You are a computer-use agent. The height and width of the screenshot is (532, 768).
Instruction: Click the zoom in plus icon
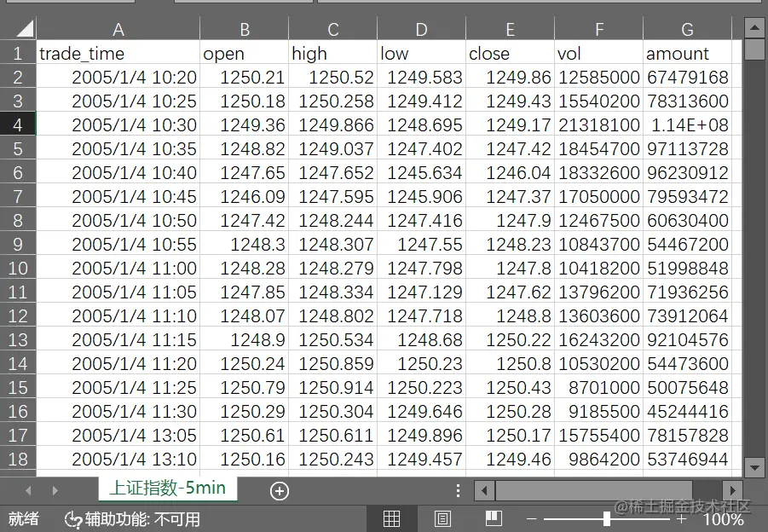click(x=681, y=518)
